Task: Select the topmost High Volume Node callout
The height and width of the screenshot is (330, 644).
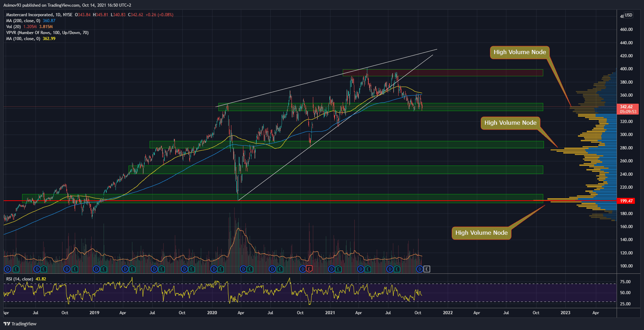Action: 519,52
